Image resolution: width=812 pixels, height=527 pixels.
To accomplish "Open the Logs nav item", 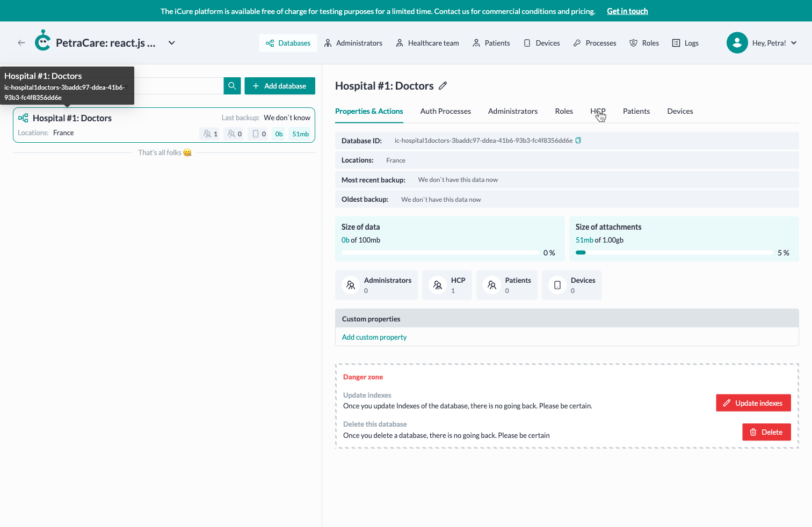I will click(x=685, y=43).
